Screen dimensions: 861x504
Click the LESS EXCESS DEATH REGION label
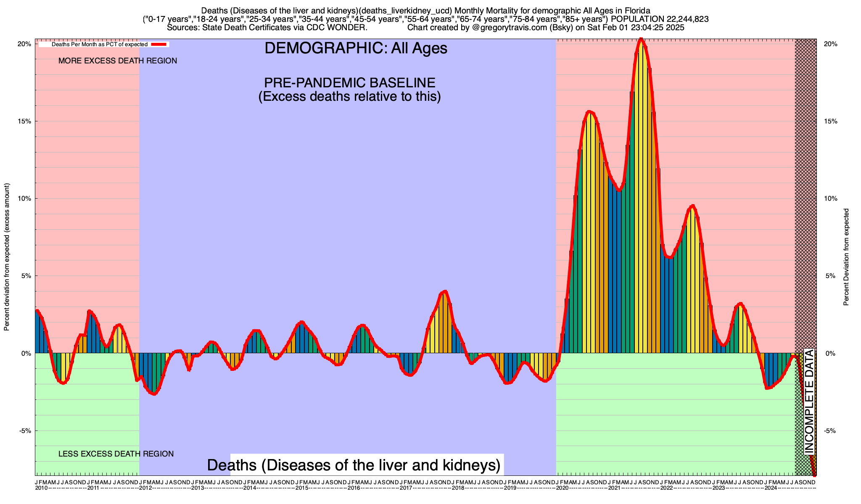coord(116,454)
